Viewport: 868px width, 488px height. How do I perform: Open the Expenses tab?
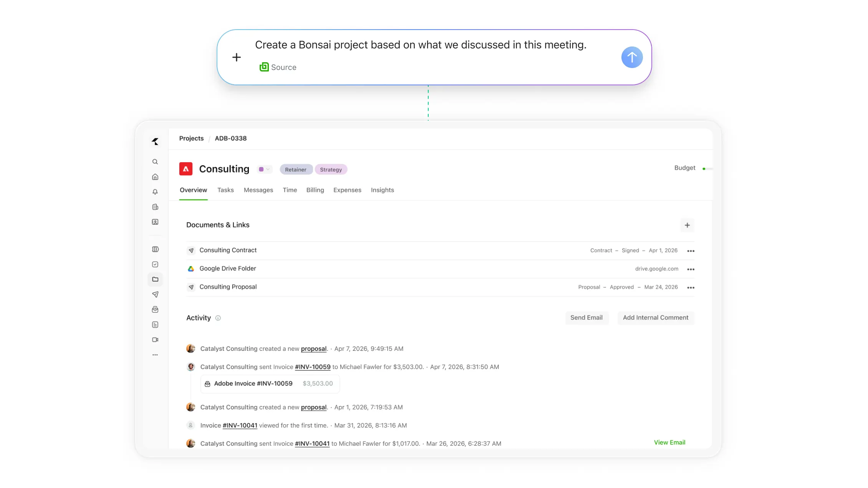point(347,190)
